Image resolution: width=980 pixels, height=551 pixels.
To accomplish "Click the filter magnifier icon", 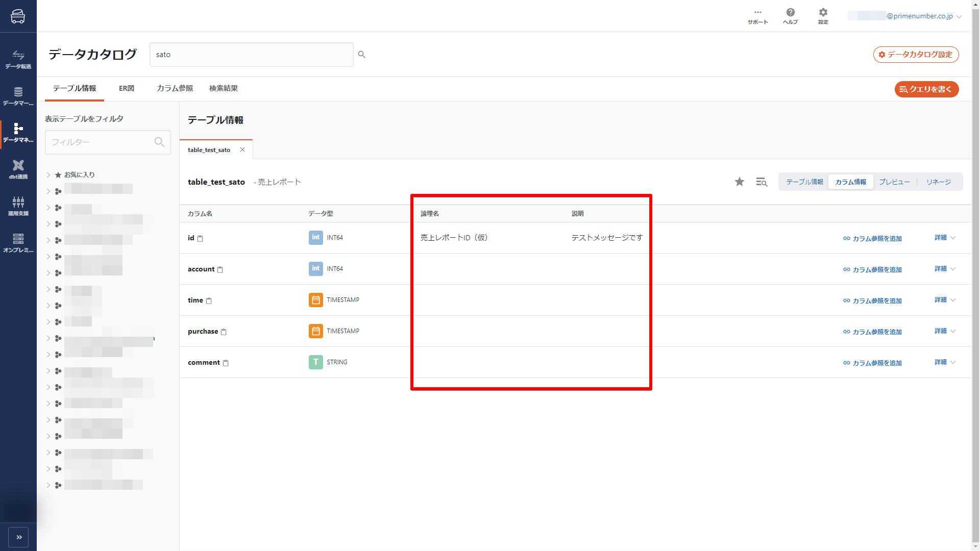I will pyautogui.click(x=159, y=142).
